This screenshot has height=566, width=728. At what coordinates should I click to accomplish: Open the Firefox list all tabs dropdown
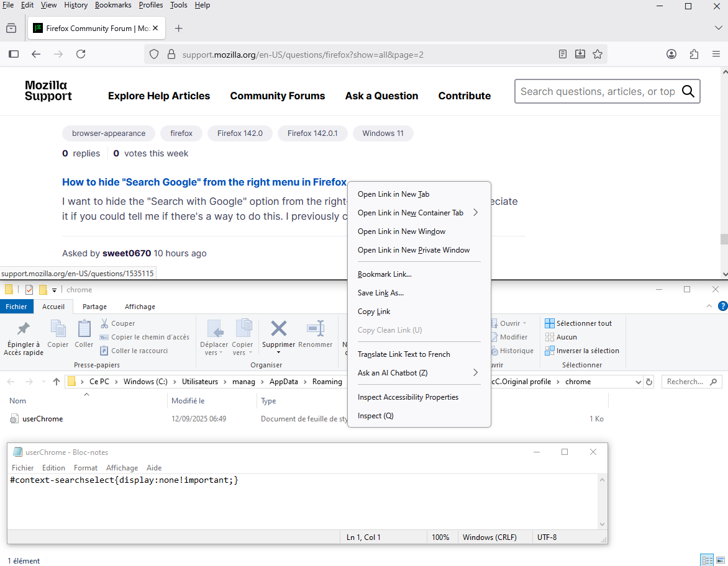point(718,28)
